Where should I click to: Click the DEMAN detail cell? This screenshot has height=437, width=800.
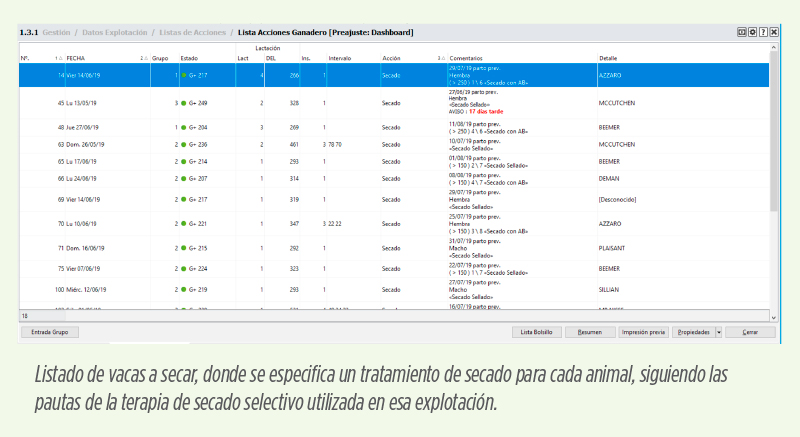(x=609, y=178)
